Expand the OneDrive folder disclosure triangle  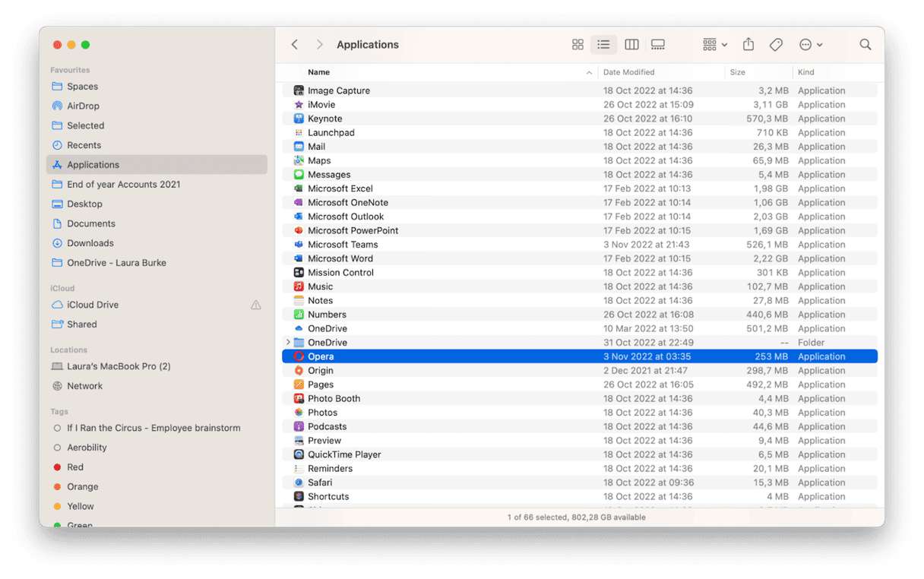(x=289, y=343)
